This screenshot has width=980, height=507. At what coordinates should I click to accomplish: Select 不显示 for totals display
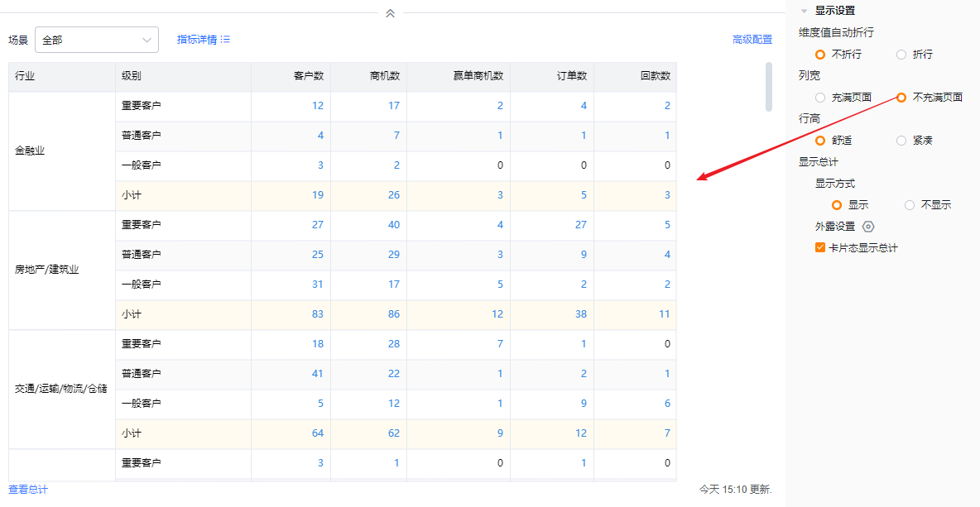pyautogui.click(x=910, y=205)
